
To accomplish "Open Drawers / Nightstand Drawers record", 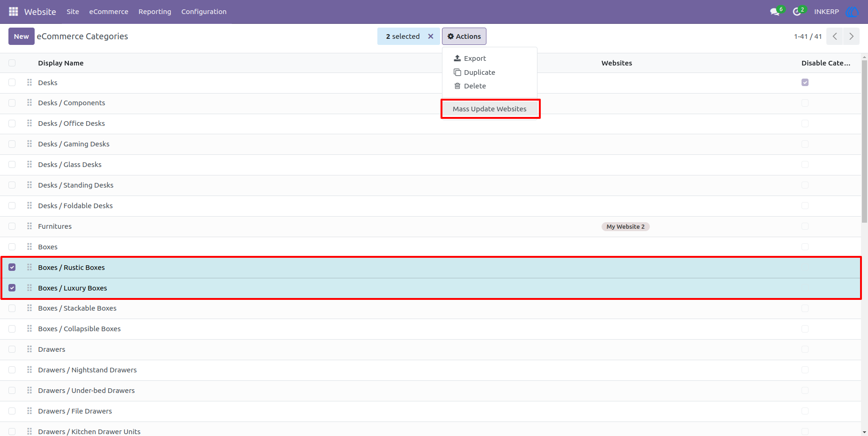I will 88,370.
